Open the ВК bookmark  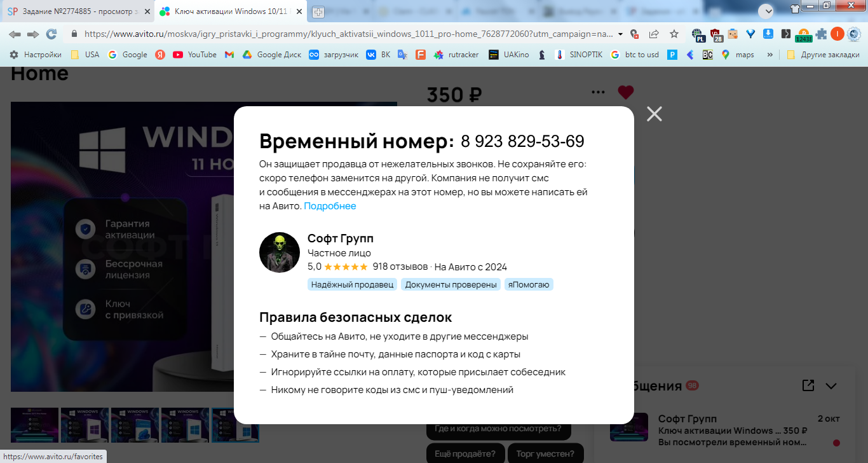(x=378, y=55)
